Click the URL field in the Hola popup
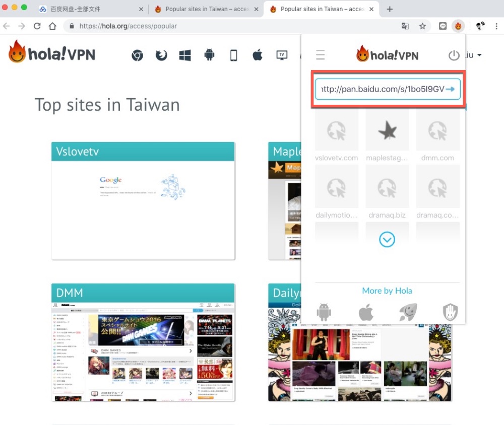Viewport: 504px width, 425px height. [x=388, y=89]
